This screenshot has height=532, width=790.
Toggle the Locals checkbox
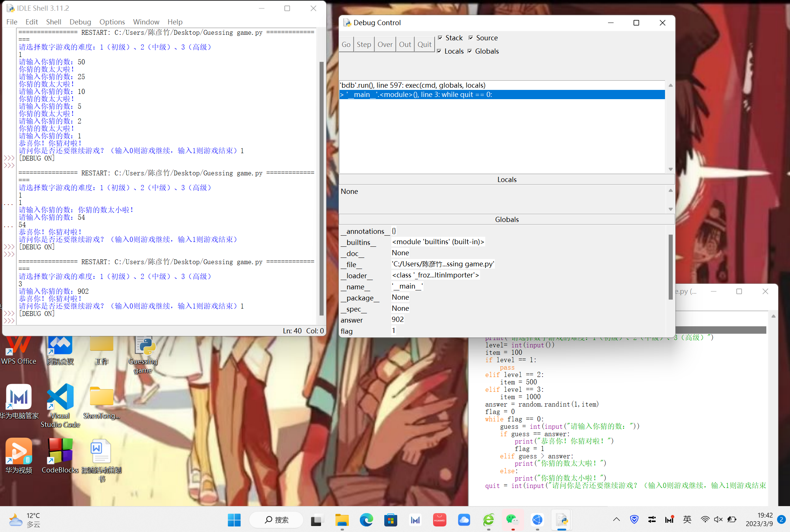coord(439,51)
